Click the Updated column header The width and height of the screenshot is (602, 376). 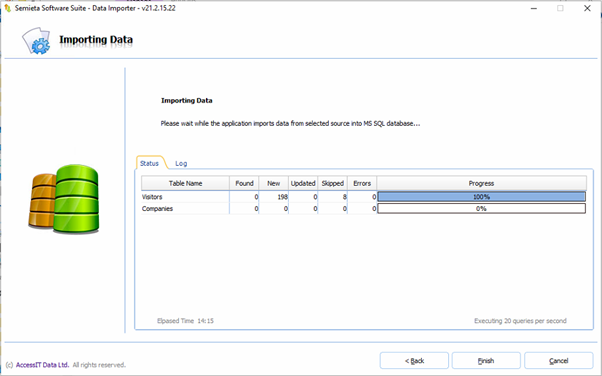tap(303, 183)
